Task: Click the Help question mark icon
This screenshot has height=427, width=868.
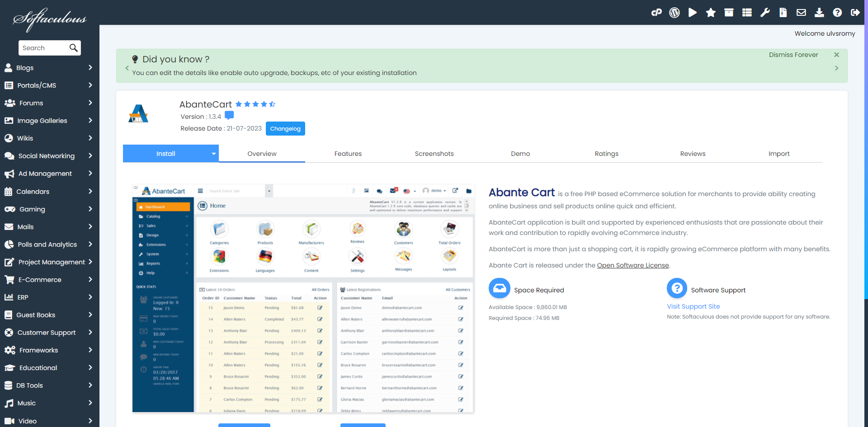Action: (837, 12)
